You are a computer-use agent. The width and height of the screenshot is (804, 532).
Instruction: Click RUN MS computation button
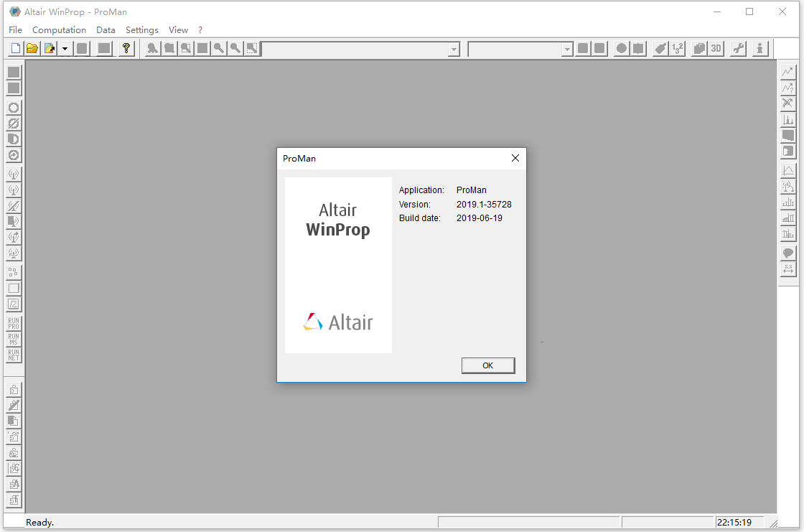(14, 339)
